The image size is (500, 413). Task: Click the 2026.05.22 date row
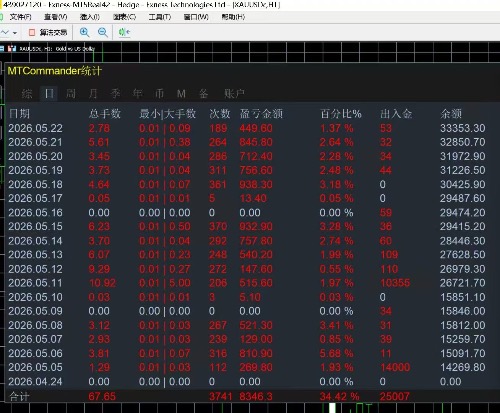[247, 128]
